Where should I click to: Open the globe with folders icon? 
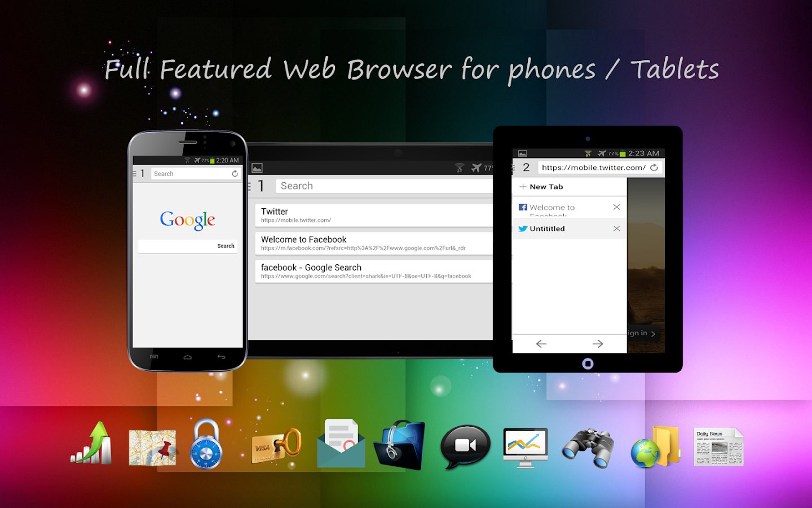[x=655, y=447]
